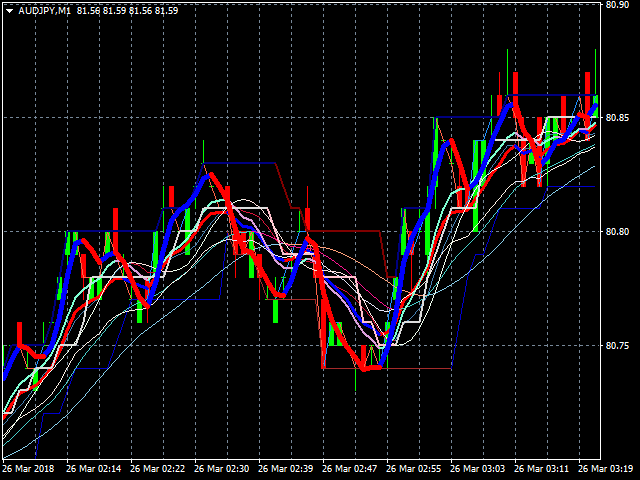
Task: Click the 26 Mar 2018 date label
Action: [x=30, y=468]
